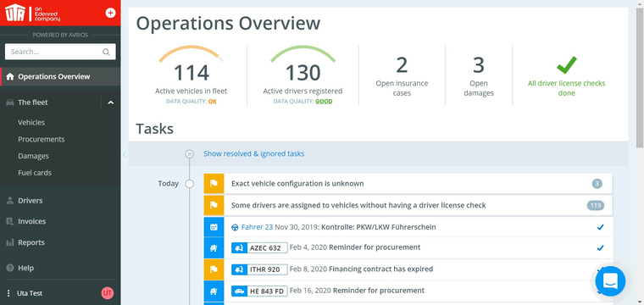Collapse the sidebar with left chevron
Screen dimensions: 644x305
pyautogui.click(x=124, y=154)
